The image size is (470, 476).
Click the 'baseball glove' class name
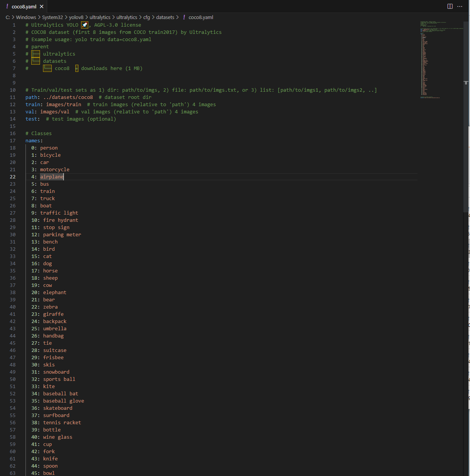[64, 401]
